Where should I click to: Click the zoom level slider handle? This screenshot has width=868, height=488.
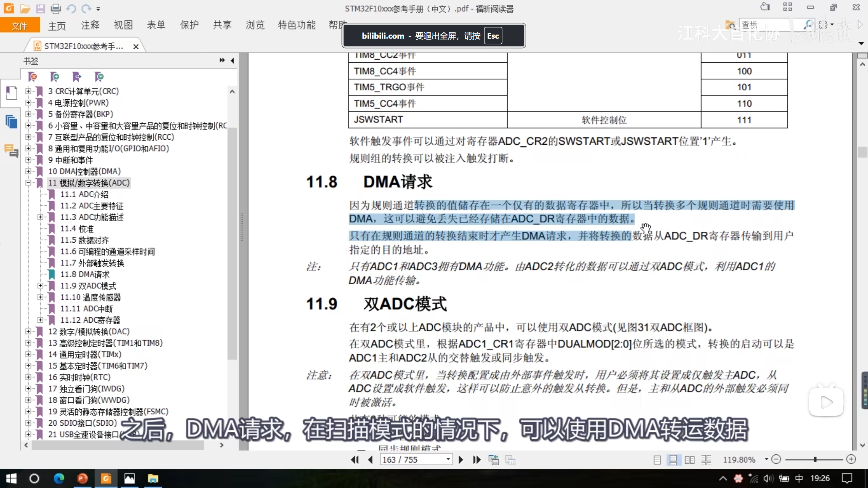click(x=815, y=460)
